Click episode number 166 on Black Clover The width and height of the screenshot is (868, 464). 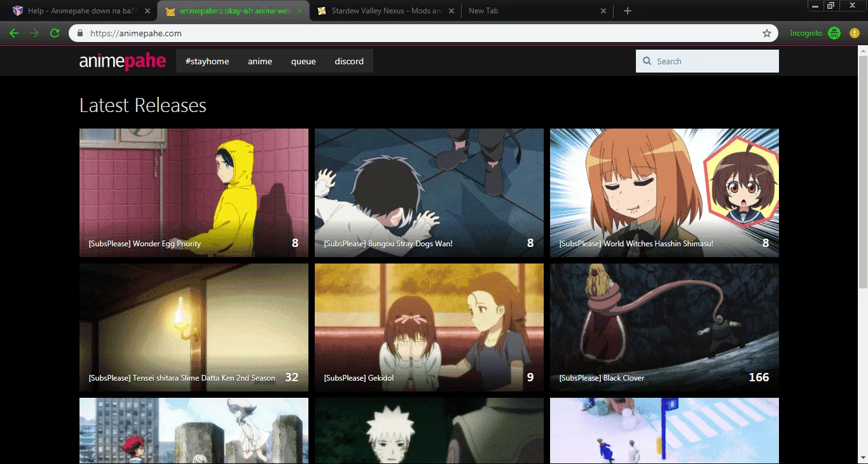click(759, 377)
